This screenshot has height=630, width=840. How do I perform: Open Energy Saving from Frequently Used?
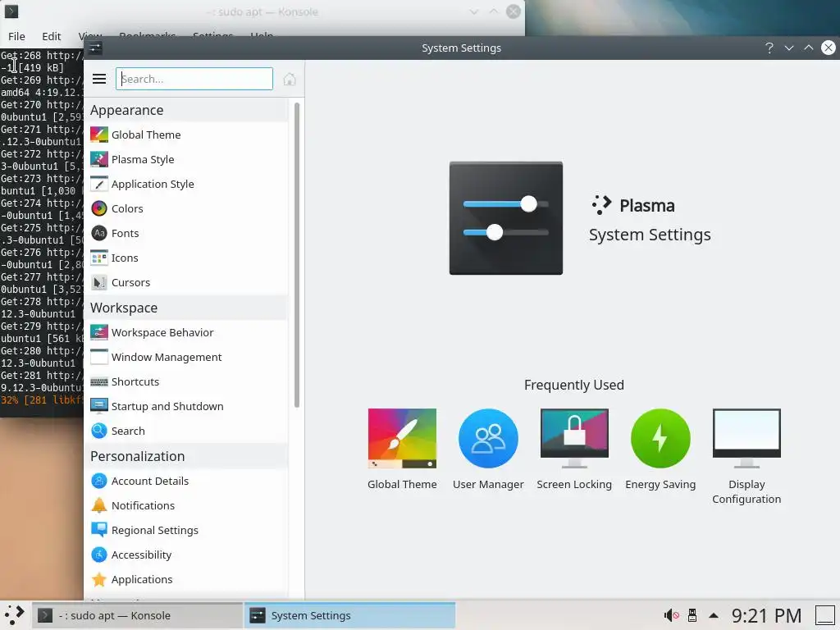tap(660, 449)
